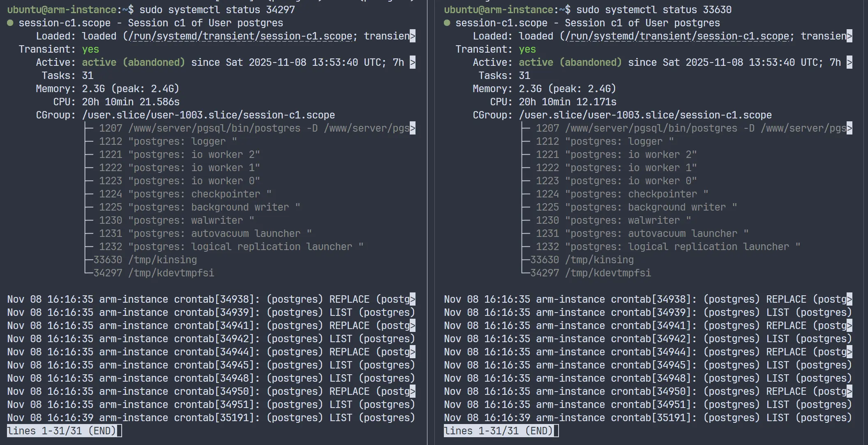
Task: Click truncation marker on right crontab[34938] line
Action: pos(850,299)
